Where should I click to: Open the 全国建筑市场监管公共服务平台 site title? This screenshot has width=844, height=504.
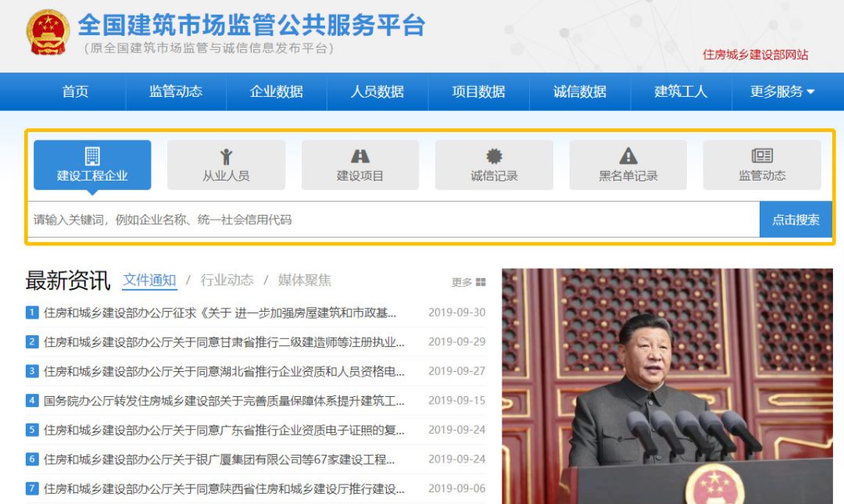click(x=252, y=25)
